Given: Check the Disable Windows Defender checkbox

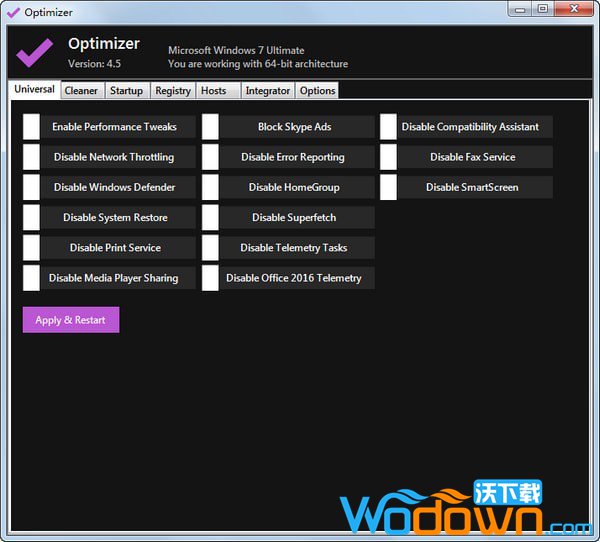Looking at the screenshot, I should tap(31, 187).
